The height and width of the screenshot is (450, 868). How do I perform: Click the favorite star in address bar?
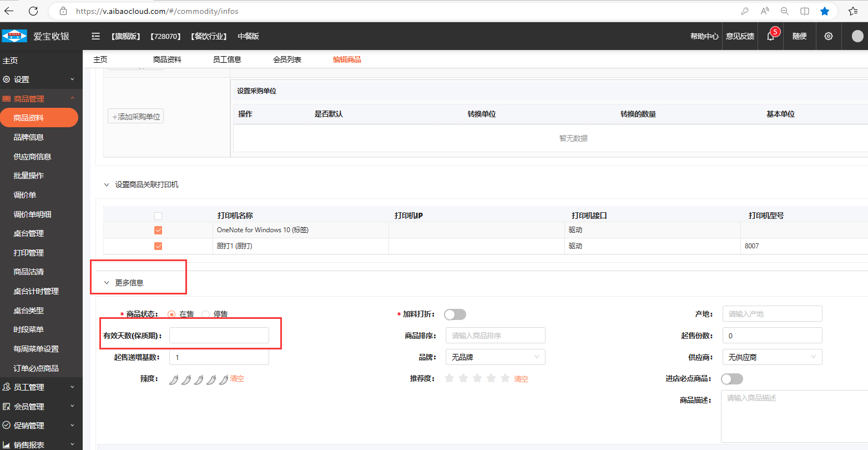824,11
